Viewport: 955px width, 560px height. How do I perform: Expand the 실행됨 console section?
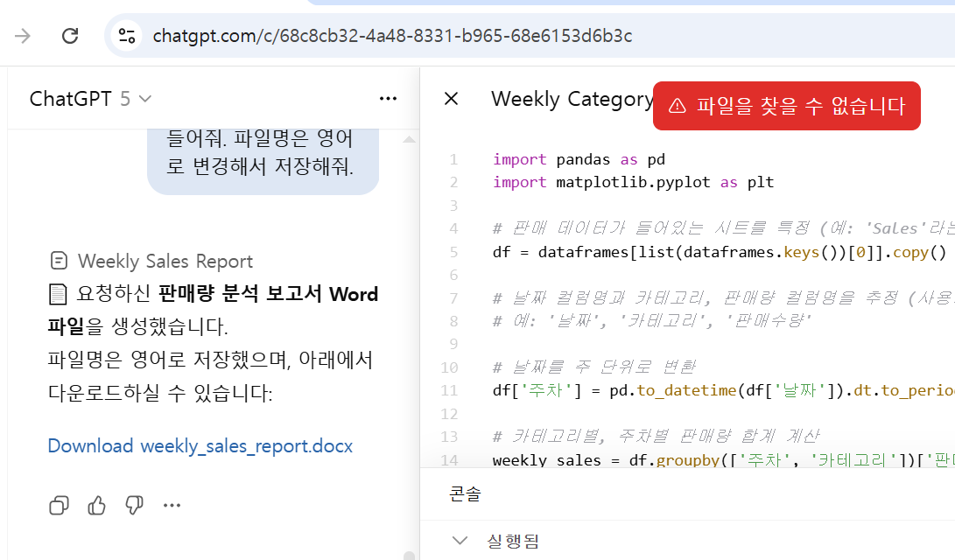pos(460,541)
